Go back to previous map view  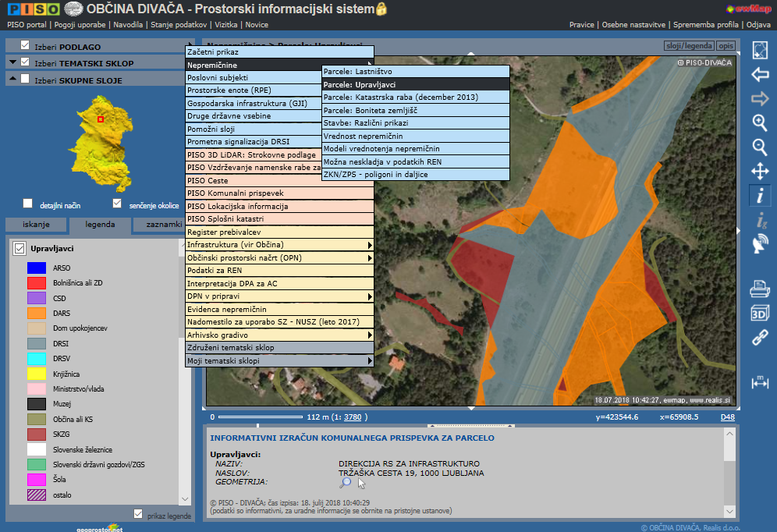click(x=760, y=75)
